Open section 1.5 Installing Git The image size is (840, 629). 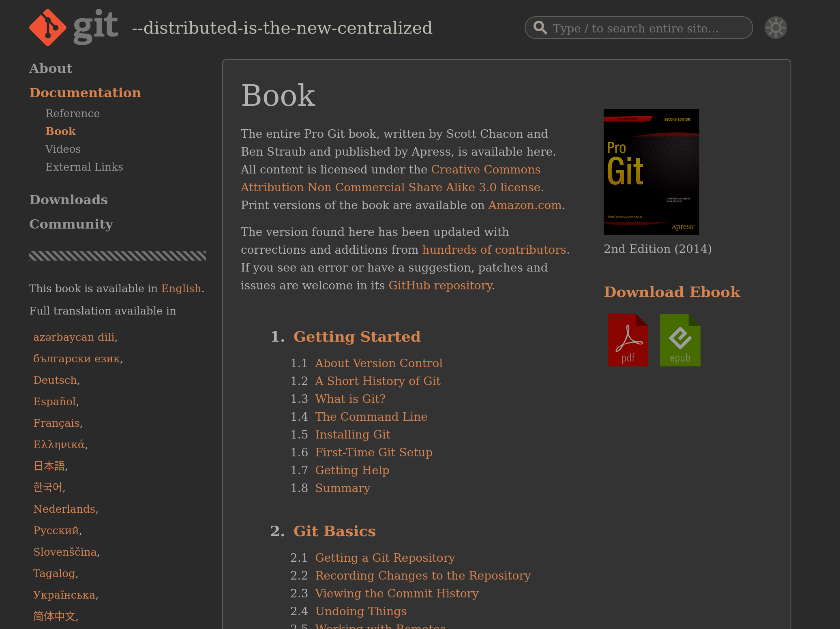coord(353,434)
